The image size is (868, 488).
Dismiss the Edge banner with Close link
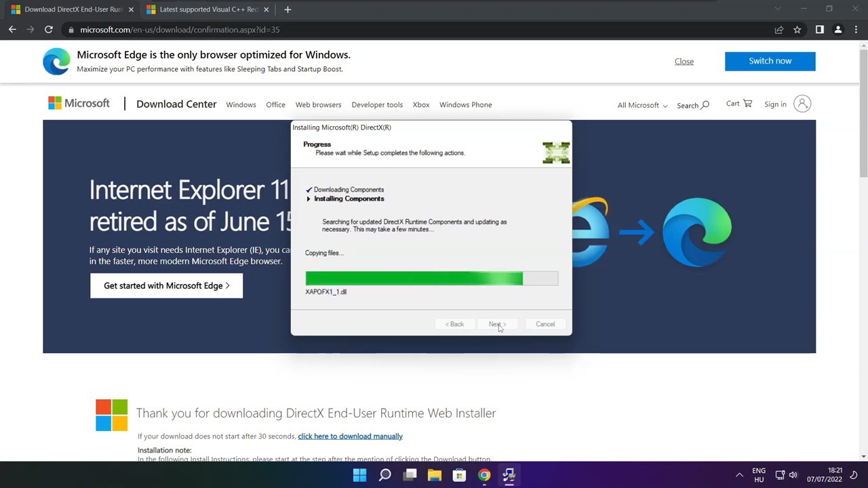tap(684, 62)
